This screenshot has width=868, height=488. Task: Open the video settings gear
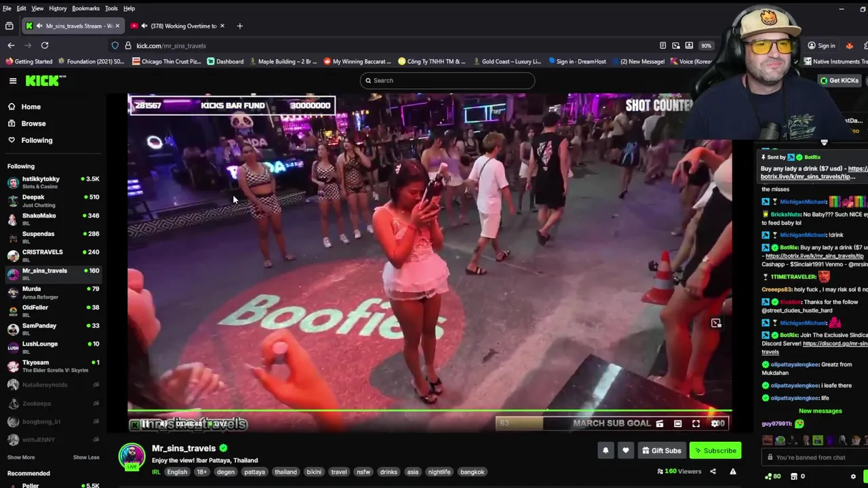[714, 424]
